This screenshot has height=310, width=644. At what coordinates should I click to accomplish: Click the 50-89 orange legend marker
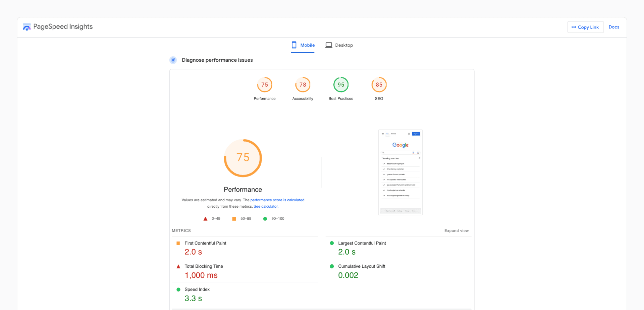tap(234, 218)
